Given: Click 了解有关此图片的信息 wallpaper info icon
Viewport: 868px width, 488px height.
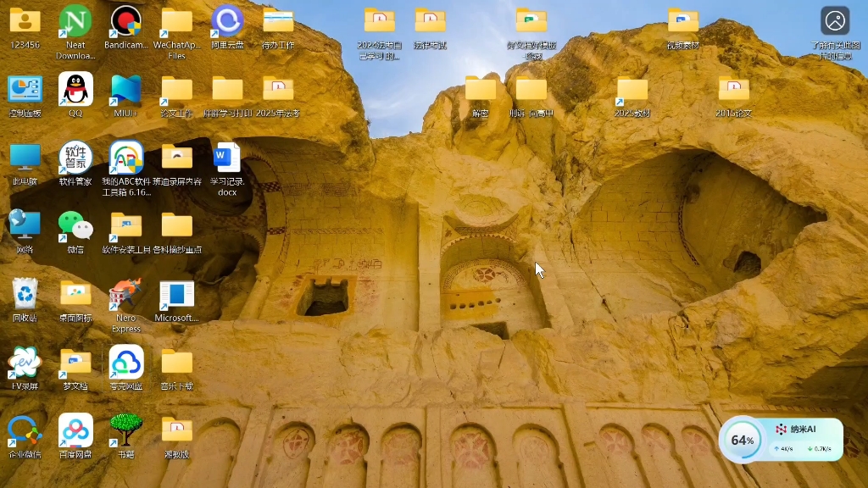Looking at the screenshot, I should click(835, 21).
